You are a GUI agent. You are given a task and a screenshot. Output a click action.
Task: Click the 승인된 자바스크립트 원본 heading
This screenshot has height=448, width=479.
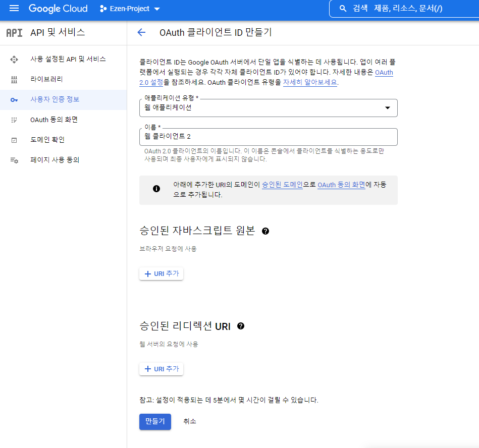tap(197, 231)
